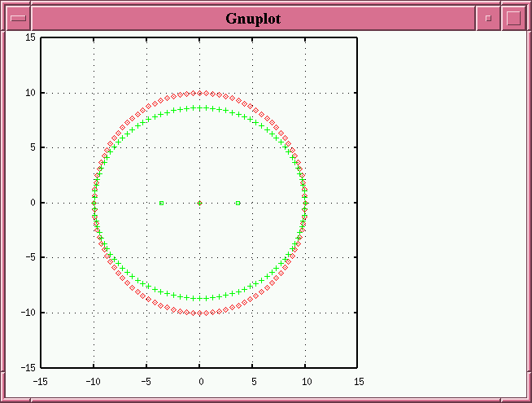
Task: Click the diamond marker at the plot origin
Action: [200, 203]
